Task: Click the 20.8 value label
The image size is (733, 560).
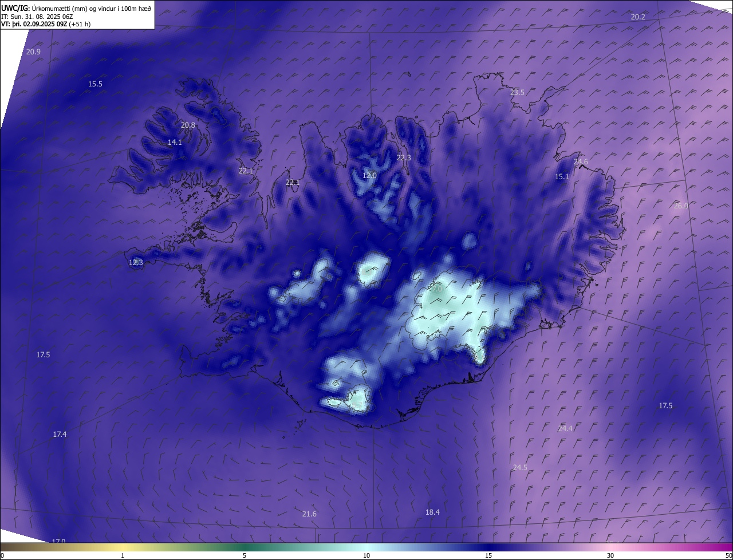Action: (188, 125)
